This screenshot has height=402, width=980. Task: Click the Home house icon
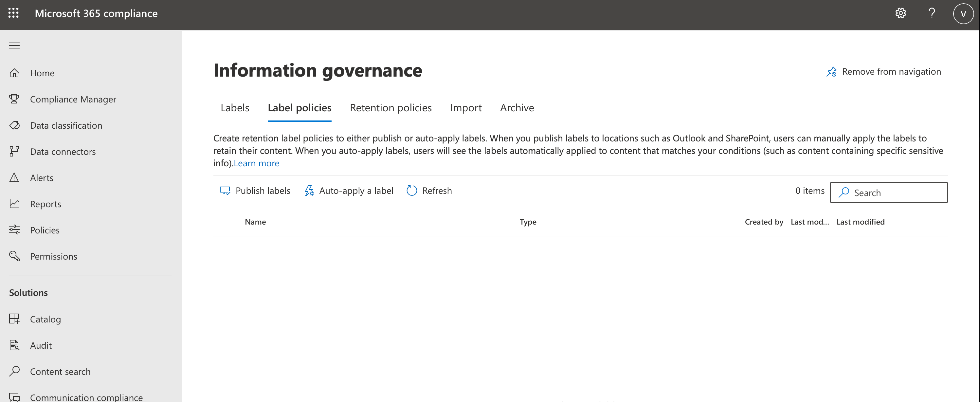[14, 73]
